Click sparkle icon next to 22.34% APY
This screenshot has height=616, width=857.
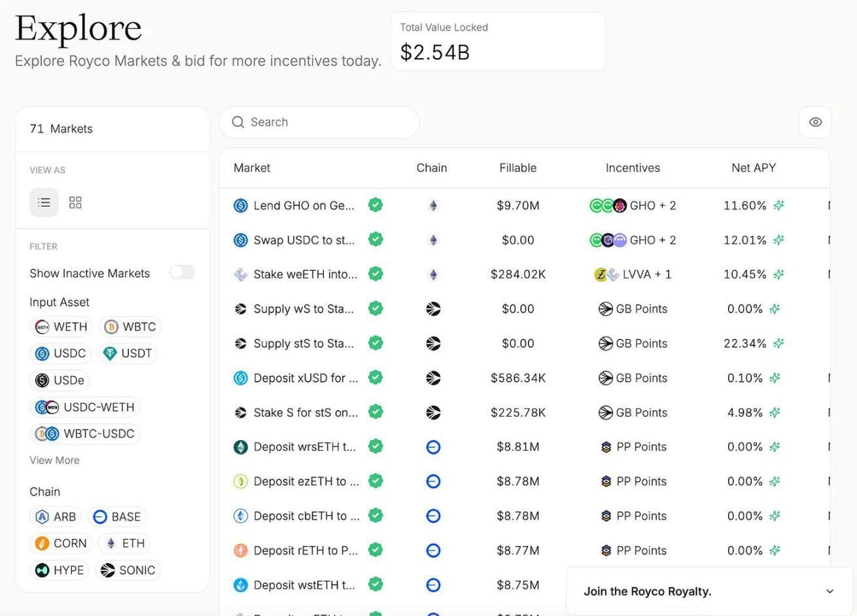778,343
